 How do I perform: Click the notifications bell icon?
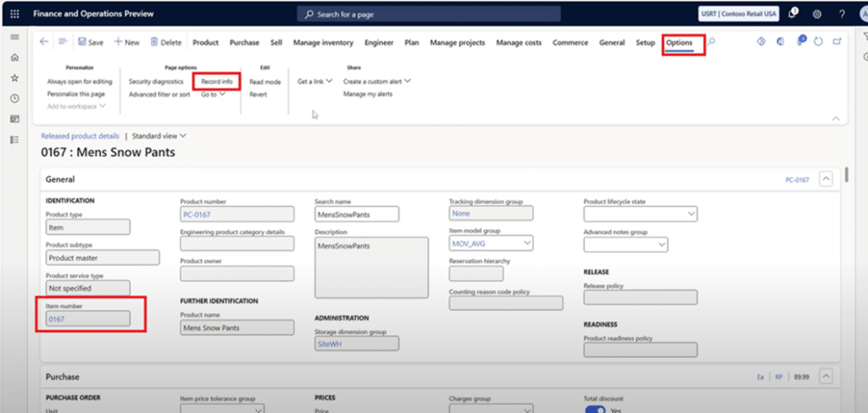pos(793,14)
